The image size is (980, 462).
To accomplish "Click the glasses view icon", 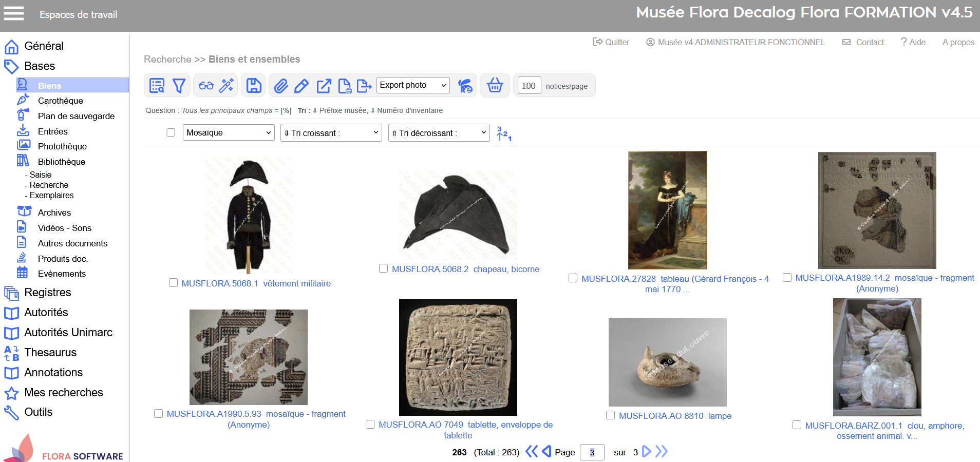I will tap(206, 86).
